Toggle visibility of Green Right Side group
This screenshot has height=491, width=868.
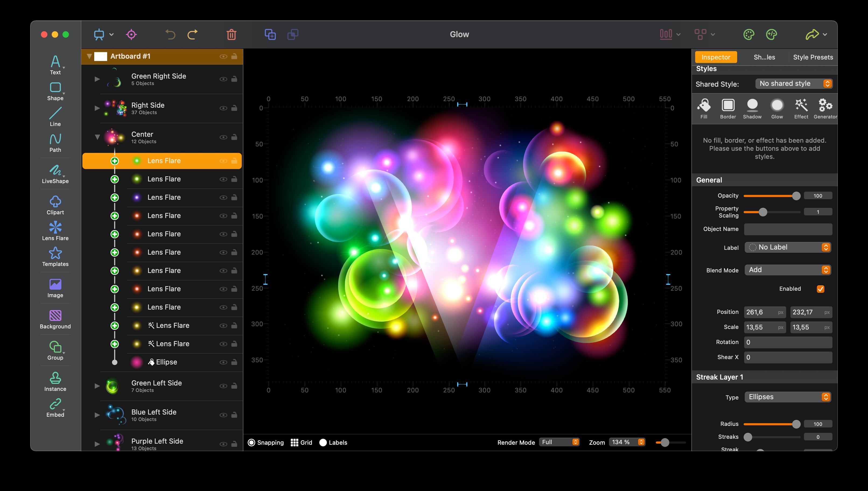point(223,79)
